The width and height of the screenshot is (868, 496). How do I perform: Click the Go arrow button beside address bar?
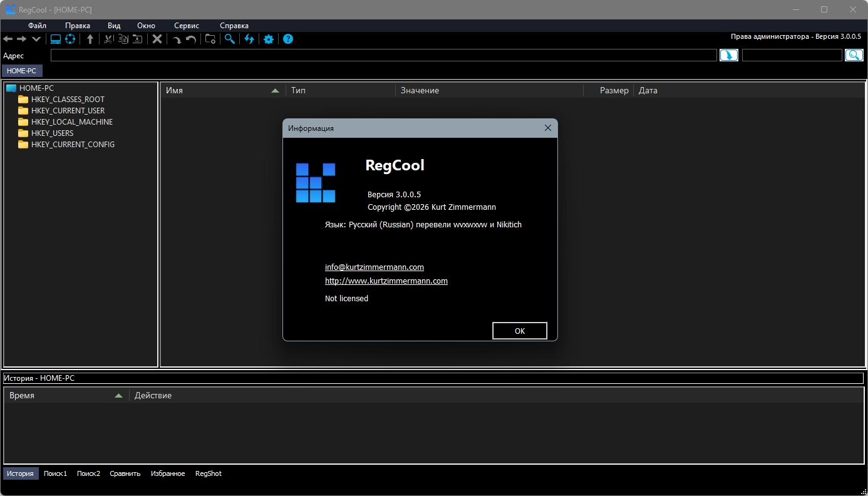[729, 55]
